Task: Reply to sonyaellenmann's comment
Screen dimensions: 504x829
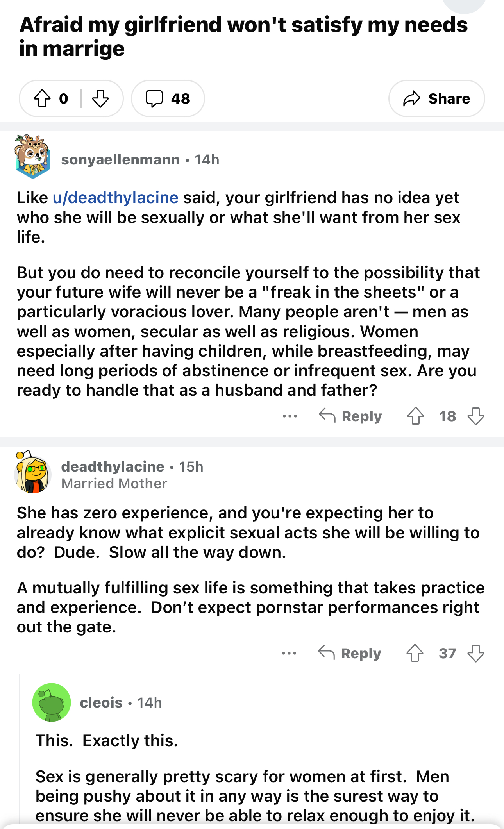Action: tap(350, 416)
